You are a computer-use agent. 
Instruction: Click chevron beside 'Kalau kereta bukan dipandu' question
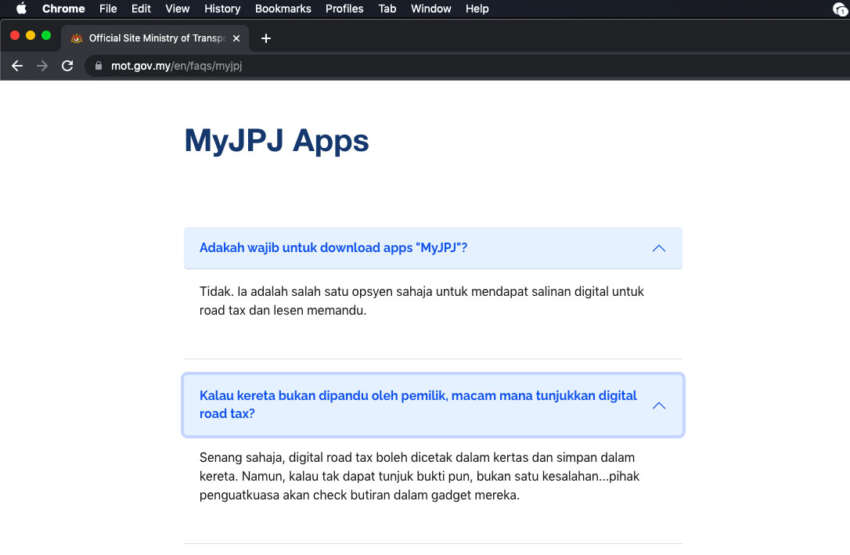click(x=659, y=405)
